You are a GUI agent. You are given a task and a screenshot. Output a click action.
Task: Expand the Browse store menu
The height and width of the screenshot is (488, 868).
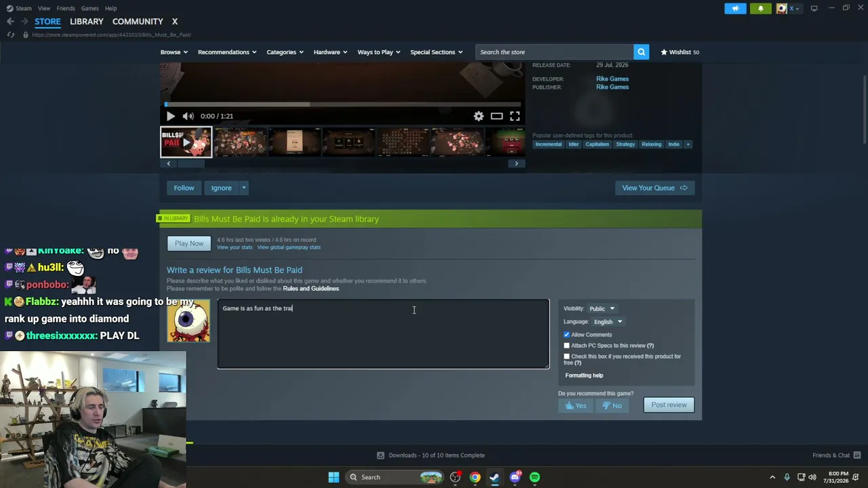174,52
